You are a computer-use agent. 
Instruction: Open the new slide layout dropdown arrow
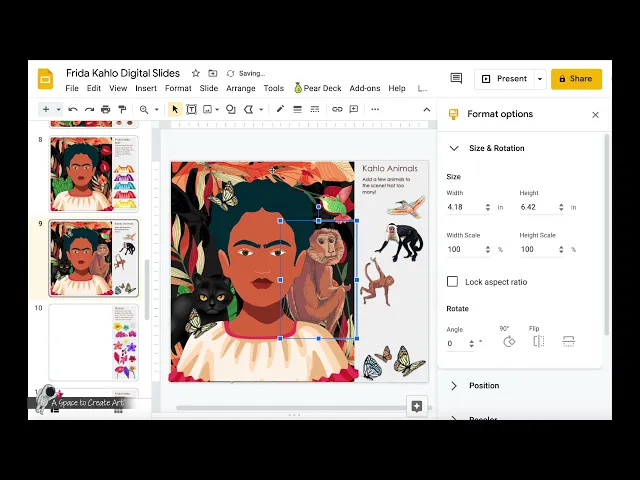coord(58,109)
